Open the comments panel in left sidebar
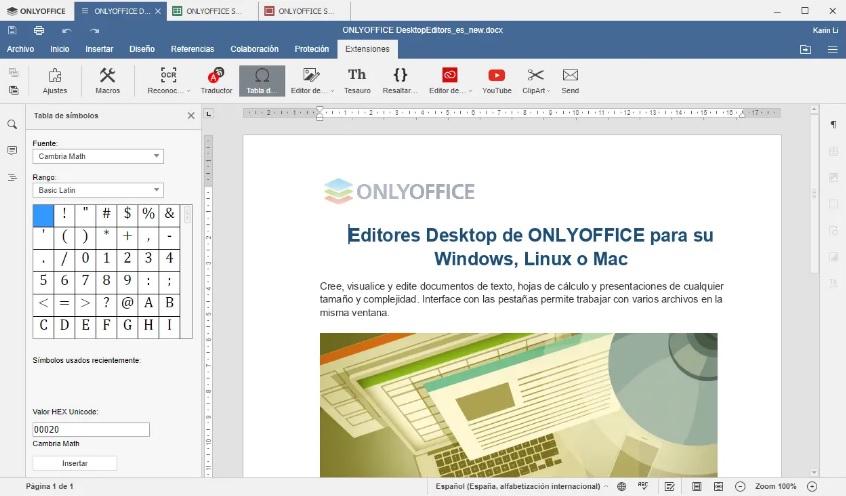 (x=12, y=151)
